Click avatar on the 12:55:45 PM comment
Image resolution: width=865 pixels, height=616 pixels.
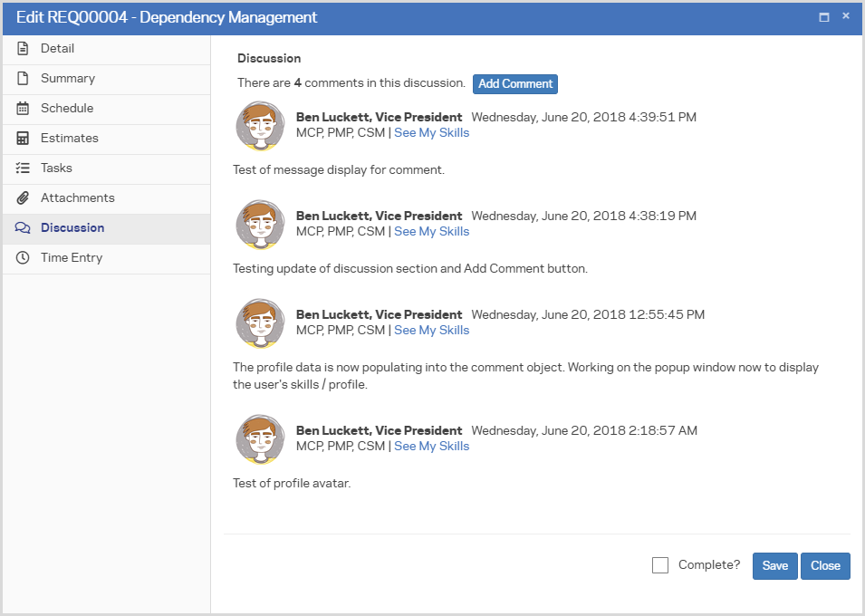point(260,322)
